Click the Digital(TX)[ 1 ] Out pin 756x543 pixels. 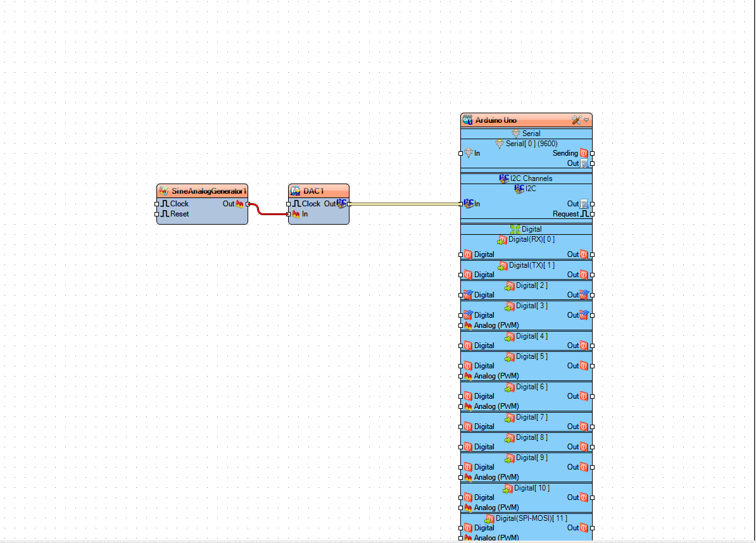593,275
